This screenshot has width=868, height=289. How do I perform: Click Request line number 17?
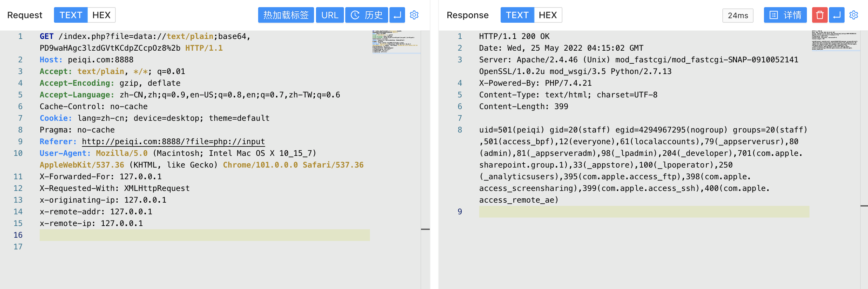(18, 247)
